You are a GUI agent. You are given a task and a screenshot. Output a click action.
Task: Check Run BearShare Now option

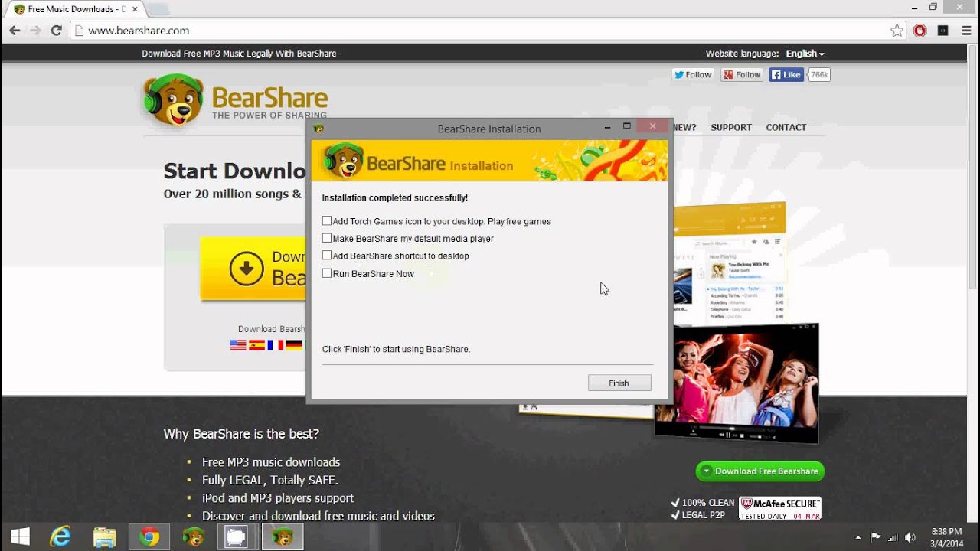tap(327, 273)
